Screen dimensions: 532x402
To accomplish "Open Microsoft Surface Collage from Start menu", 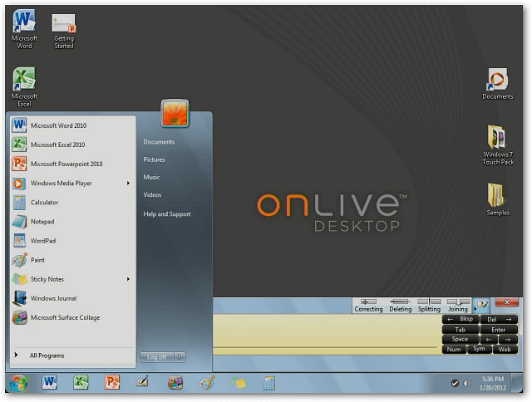I will [73, 317].
